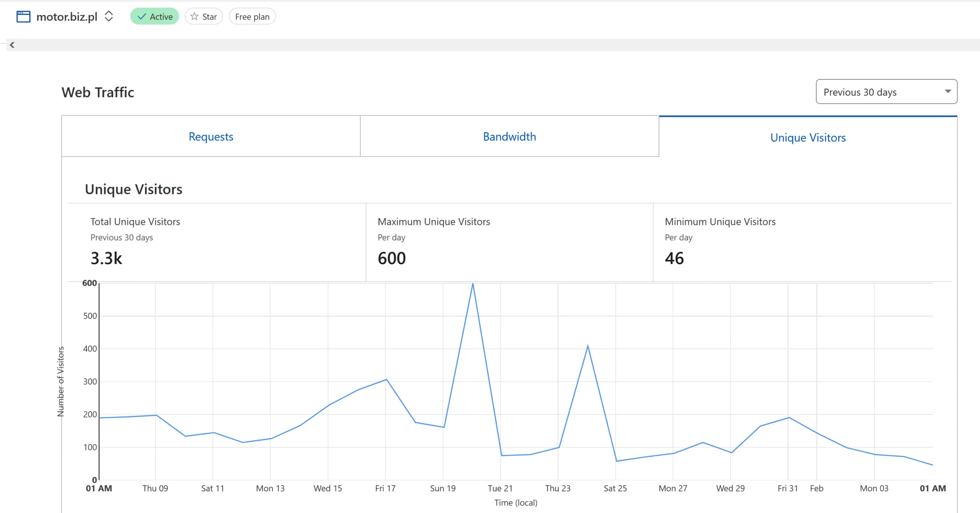Click the Minimum Unique Visitors 46 value
980x513 pixels.
click(674, 258)
